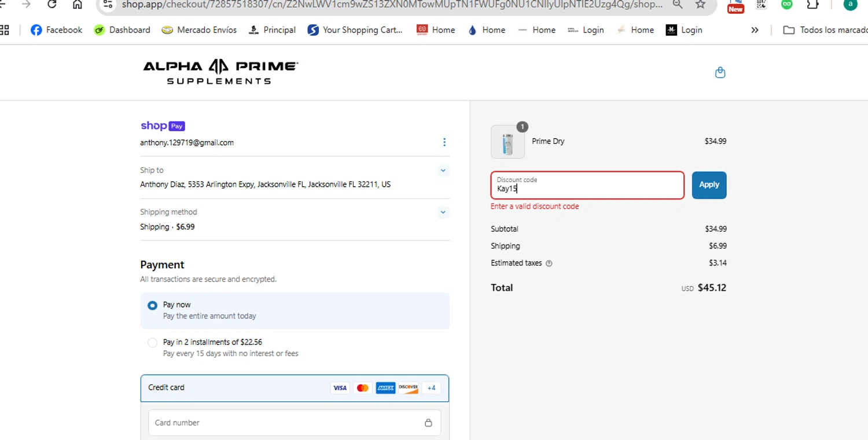Click the Visa card logo
The width and height of the screenshot is (868, 440).
[x=340, y=388]
